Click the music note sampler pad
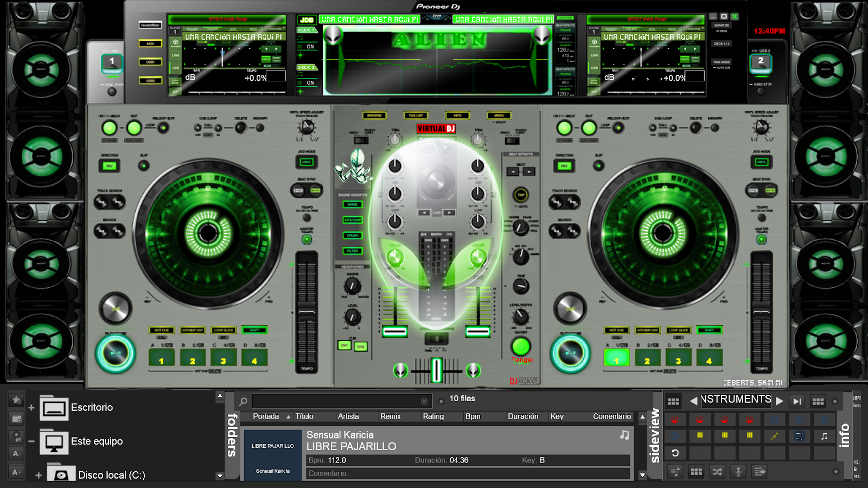The image size is (868, 488). (825, 436)
